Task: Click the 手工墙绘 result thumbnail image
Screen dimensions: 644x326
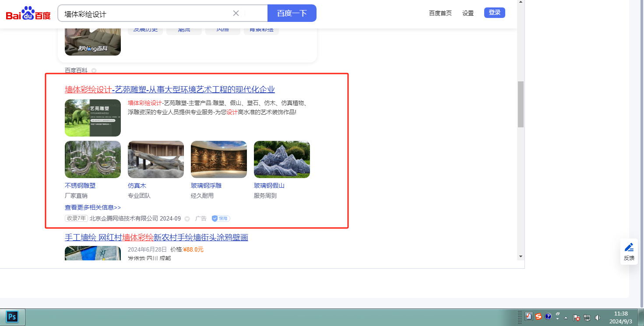Action: pos(93,253)
